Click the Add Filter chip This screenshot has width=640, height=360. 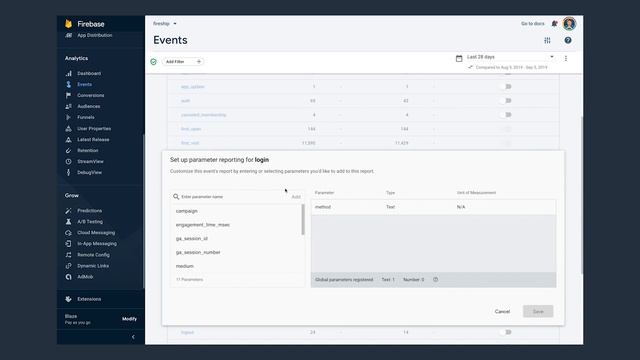point(183,62)
